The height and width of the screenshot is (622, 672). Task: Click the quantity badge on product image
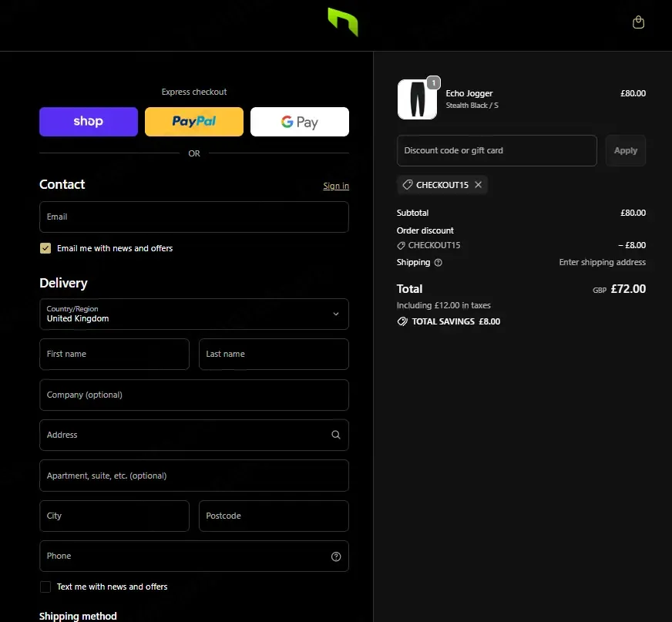(x=434, y=82)
